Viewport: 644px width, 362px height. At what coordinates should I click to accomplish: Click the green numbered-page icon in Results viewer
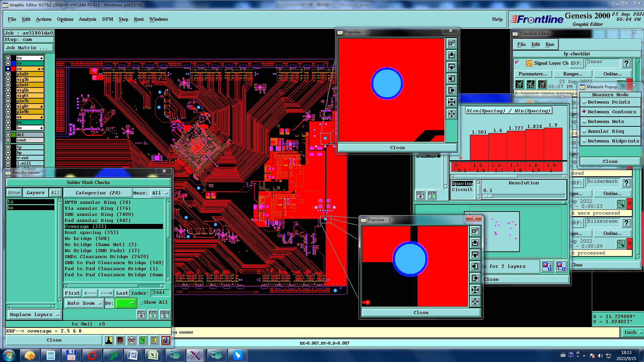(143, 340)
